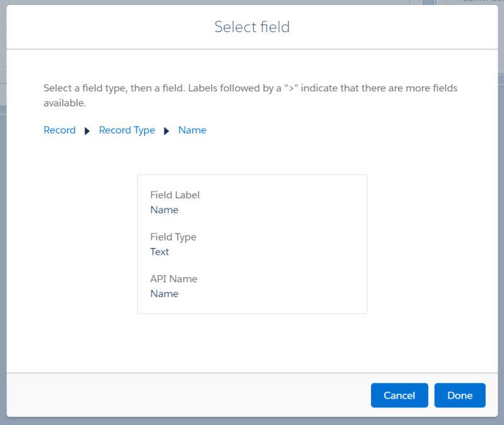The width and height of the screenshot is (504, 425).
Task: Click the Field Label heading in the card
Action: tap(175, 195)
